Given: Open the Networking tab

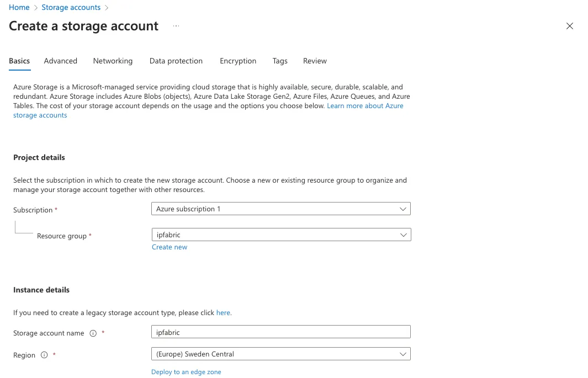Looking at the screenshot, I should 113,61.
